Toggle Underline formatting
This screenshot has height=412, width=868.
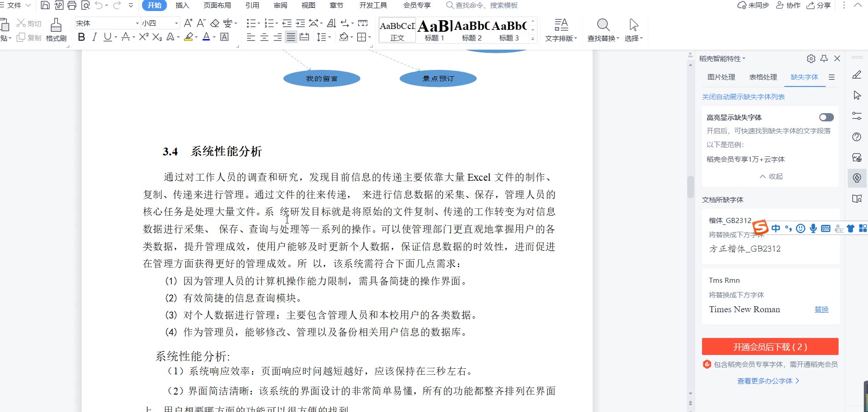pyautogui.click(x=107, y=37)
